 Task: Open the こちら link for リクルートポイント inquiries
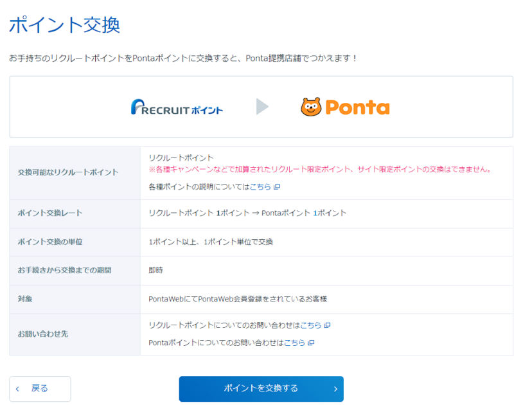pyautogui.click(x=312, y=325)
